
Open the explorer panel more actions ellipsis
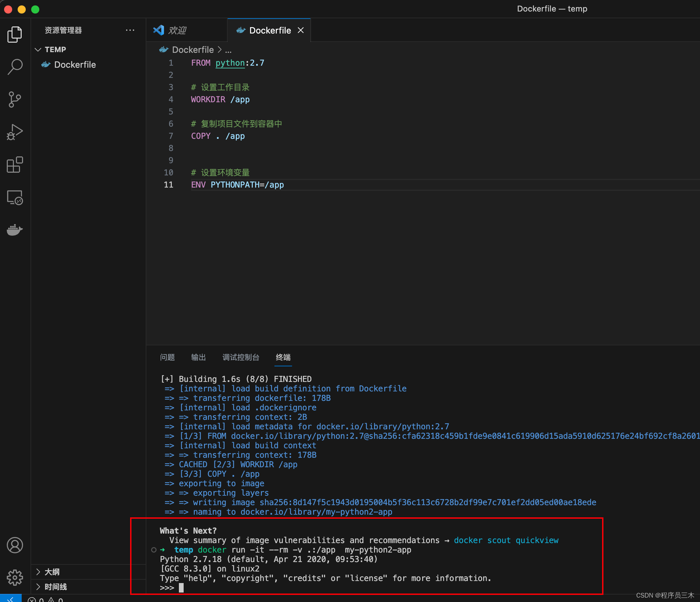pos(130,30)
